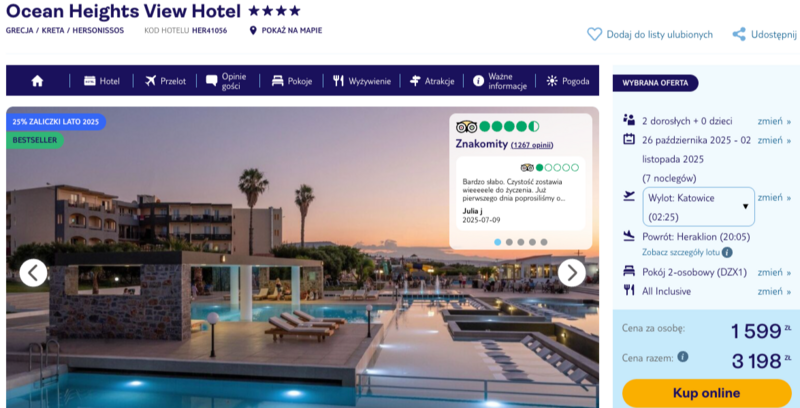Open the Pogoda weather tab

pos(568,81)
